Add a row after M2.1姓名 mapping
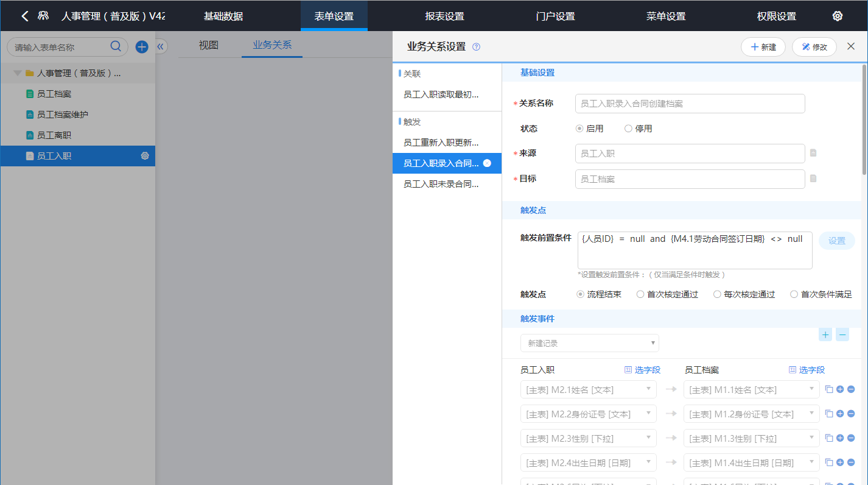The image size is (868, 485). pos(840,389)
